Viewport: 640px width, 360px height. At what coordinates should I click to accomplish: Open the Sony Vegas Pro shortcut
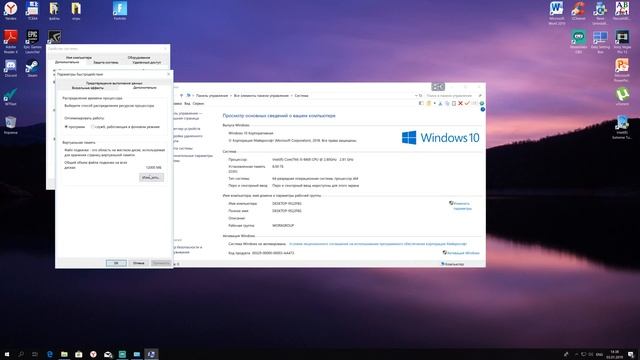coord(622,42)
